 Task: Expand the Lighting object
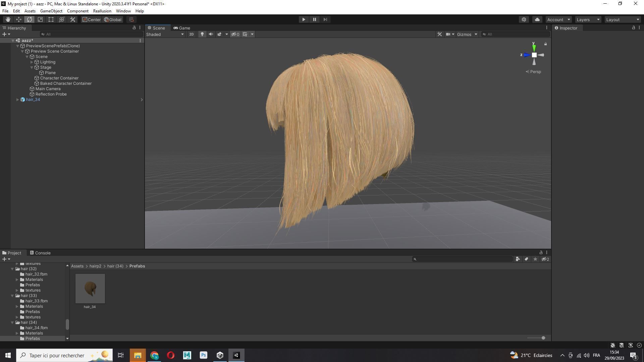click(32, 62)
